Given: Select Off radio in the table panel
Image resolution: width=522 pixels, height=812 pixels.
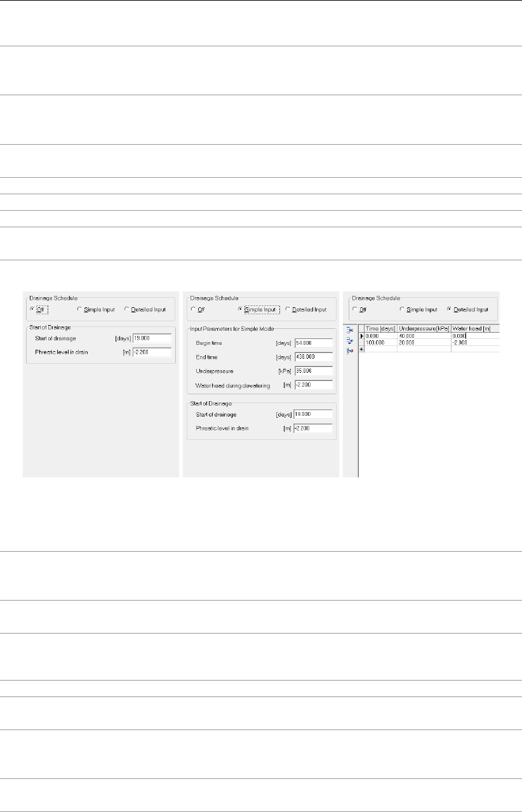Looking at the screenshot, I should tap(354, 309).
